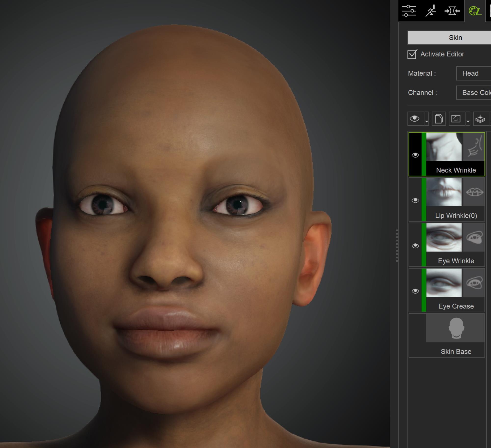
Task: Select the Lip Wrinkle(0) layer thumbnail
Action: (444, 192)
